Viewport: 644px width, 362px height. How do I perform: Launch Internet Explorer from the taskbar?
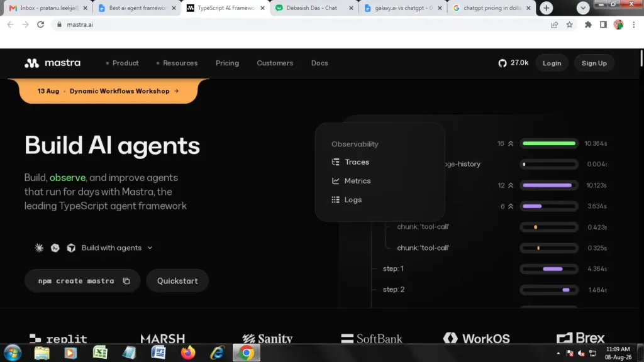tap(217, 353)
